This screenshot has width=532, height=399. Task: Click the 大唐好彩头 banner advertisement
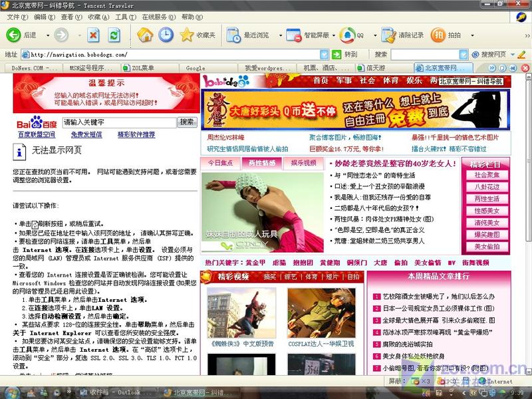[356, 110]
